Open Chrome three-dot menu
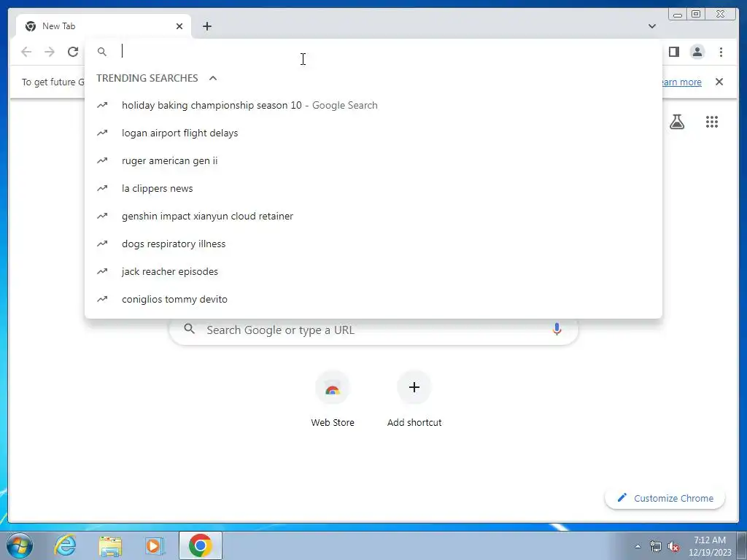The width and height of the screenshot is (747, 560). tap(721, 52)
